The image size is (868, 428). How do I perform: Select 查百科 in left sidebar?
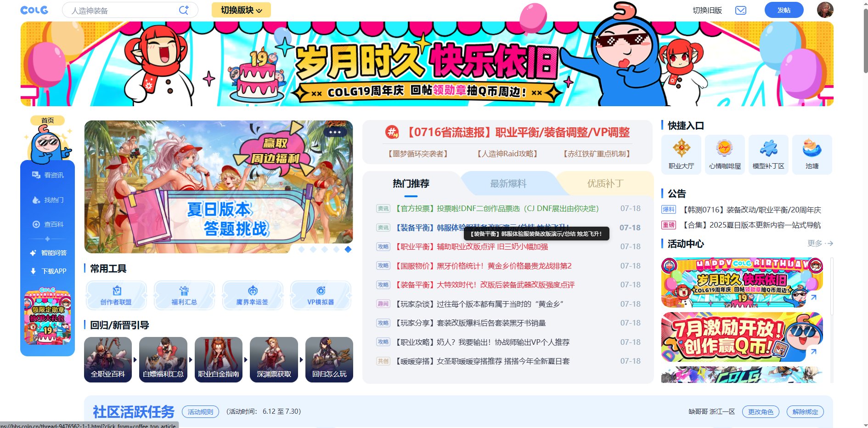(48, 224)
